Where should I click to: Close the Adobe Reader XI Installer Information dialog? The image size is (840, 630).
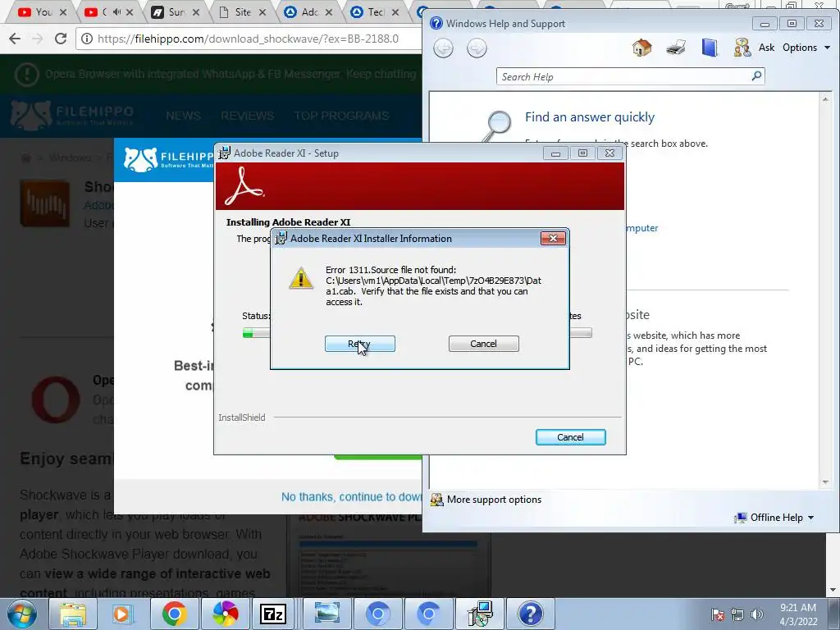[553, 239]
